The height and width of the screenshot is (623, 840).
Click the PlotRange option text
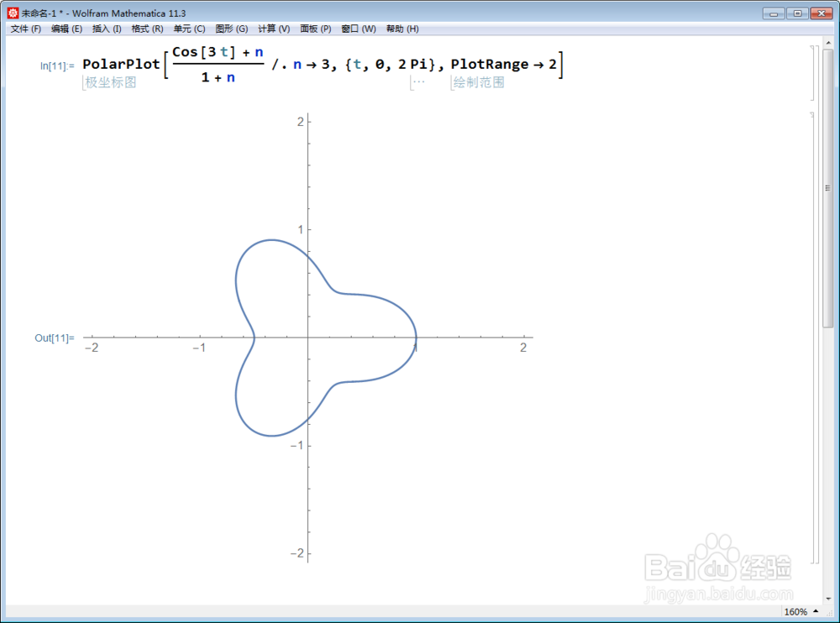coord(490,65)
